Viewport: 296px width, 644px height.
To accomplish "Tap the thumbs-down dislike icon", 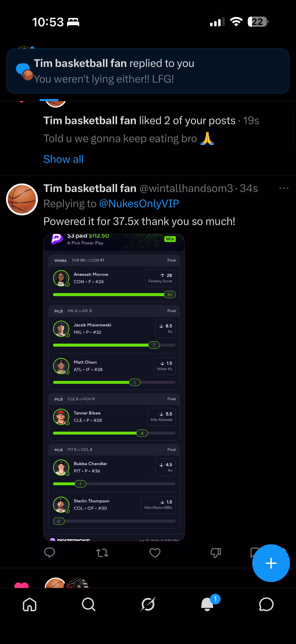I will click(216, 553).
